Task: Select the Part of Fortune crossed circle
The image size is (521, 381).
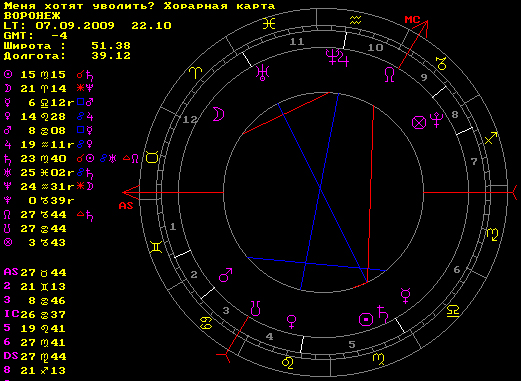Action: [419, 122]
